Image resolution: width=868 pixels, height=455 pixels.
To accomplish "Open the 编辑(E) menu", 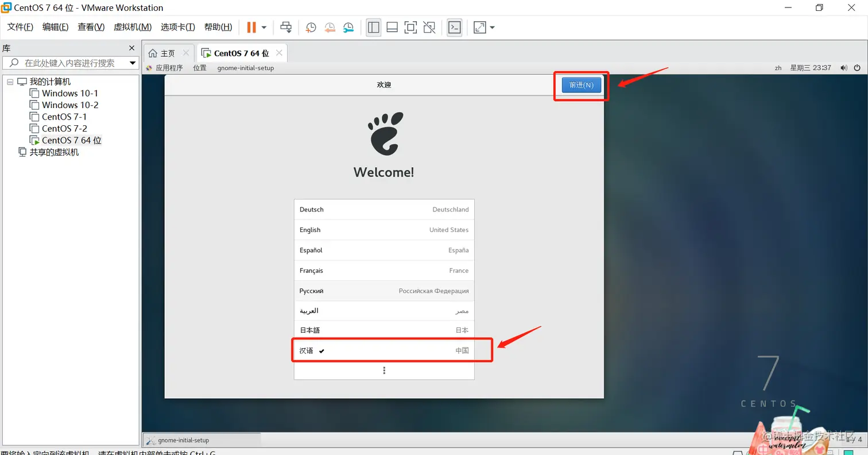I will [55, 27].
